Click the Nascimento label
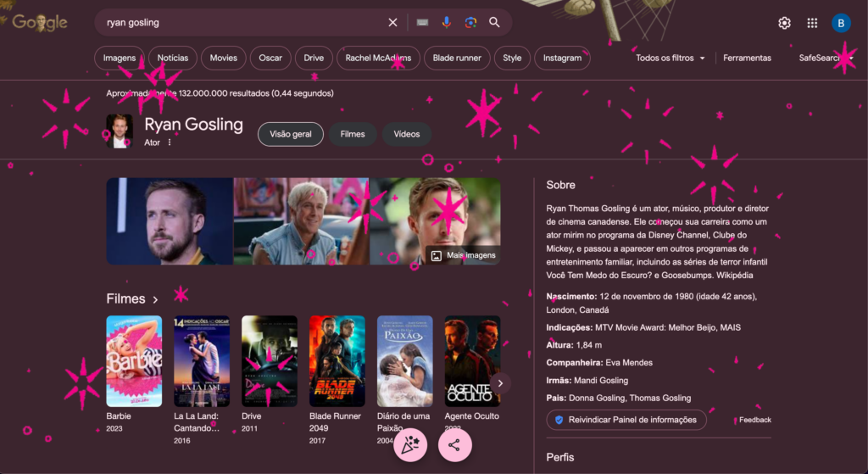868x474 pixels. click(571, 296)
